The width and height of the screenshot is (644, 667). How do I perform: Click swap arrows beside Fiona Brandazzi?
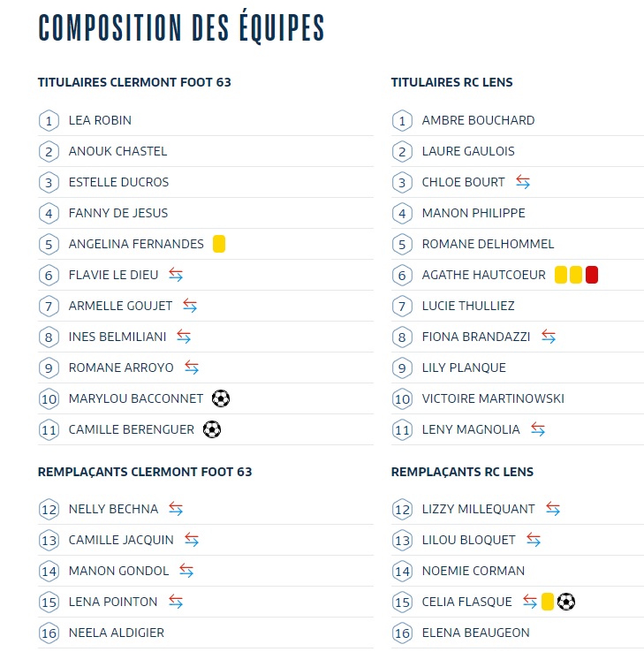(549, 337)
